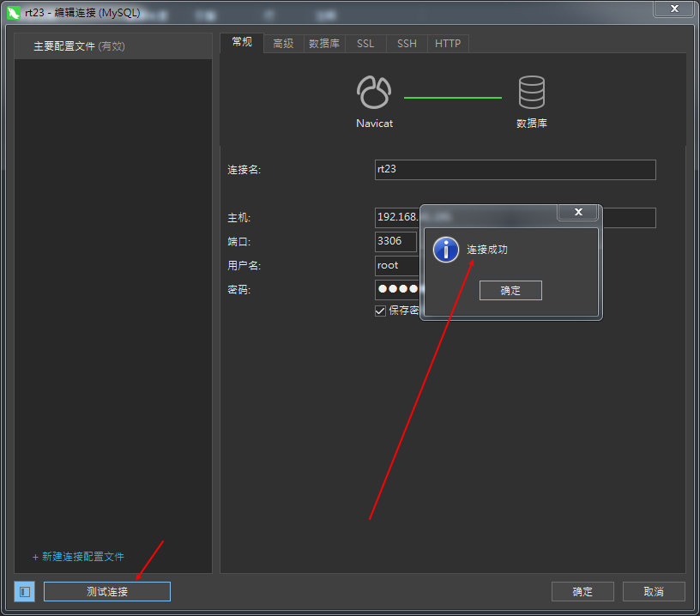700x616 pixels.
Task: Switch to the SSH tab
Action: pos(407,44)
